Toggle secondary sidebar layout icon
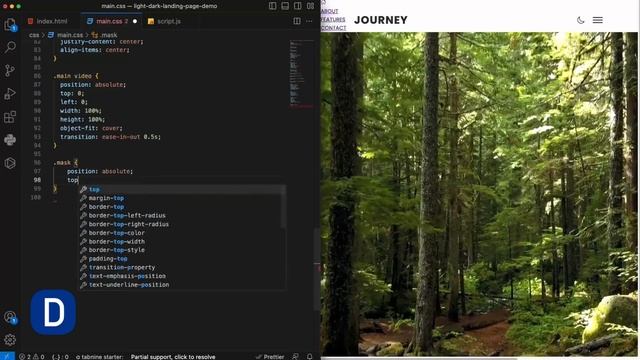This screenshot has height=360, width=640. (298, 6)
